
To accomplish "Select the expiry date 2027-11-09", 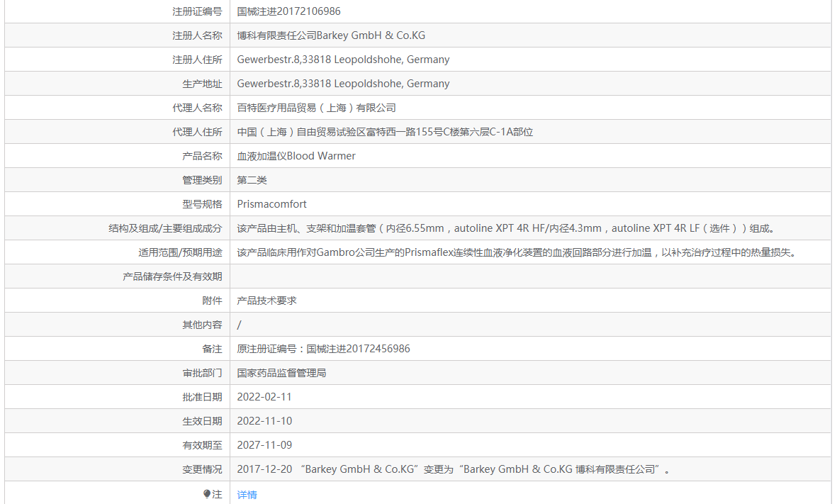I will (264, 444).
